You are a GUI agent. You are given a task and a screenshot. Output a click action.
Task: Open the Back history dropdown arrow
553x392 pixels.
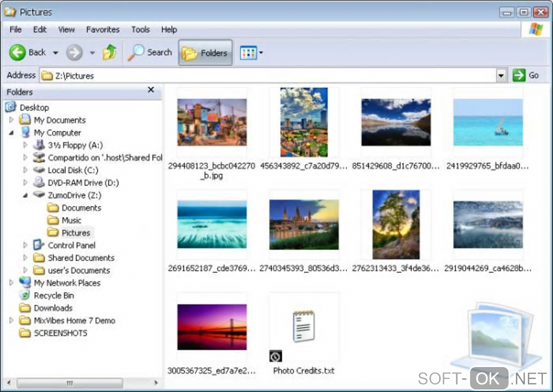point(55,53)
